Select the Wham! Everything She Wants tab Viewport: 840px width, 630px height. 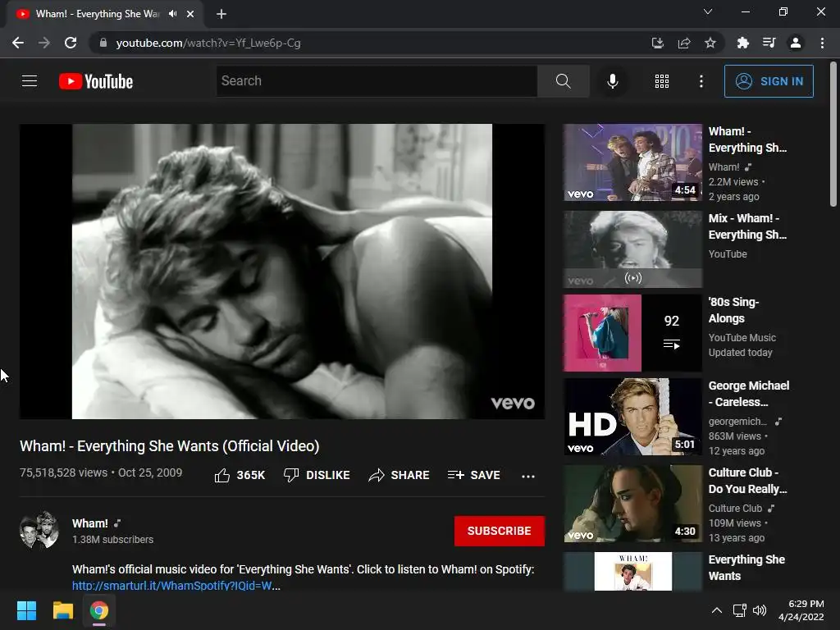(x=98, y=14)
